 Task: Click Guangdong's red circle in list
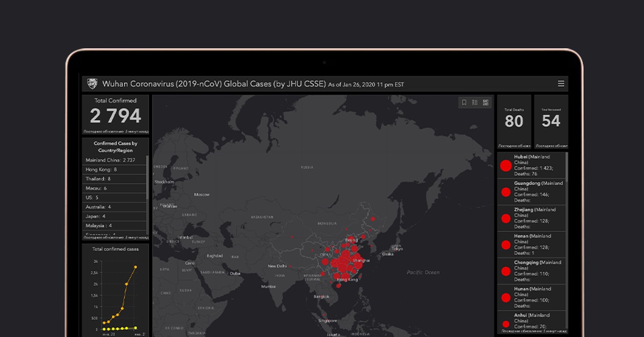tap(505, 192)
